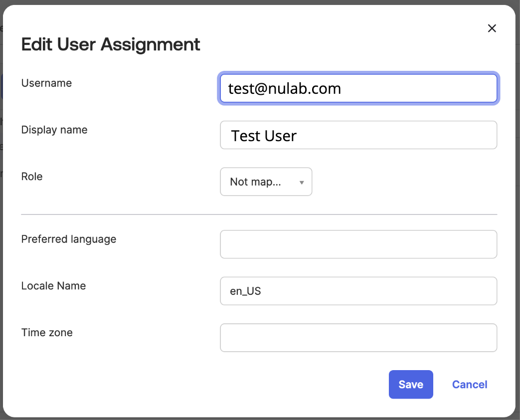520x420 pixels.
Task: Click the empty Preferred language field
Action: click(x=358, y=244)
